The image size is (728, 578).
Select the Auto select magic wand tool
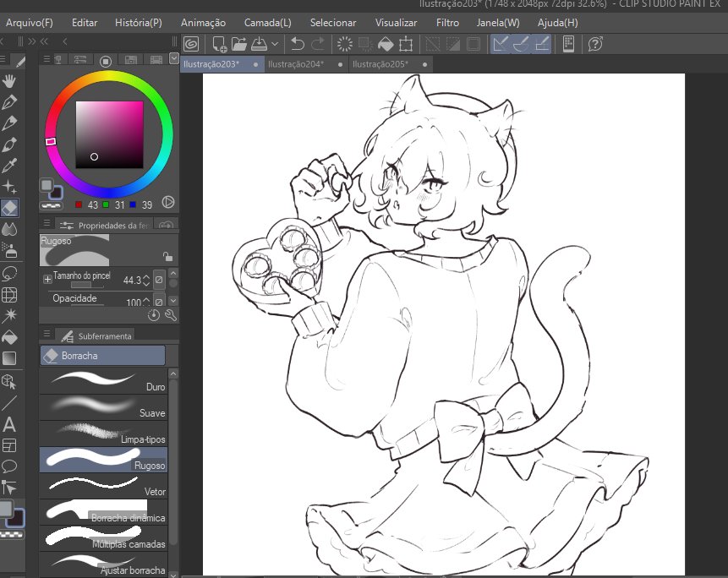tap(8, 316)
